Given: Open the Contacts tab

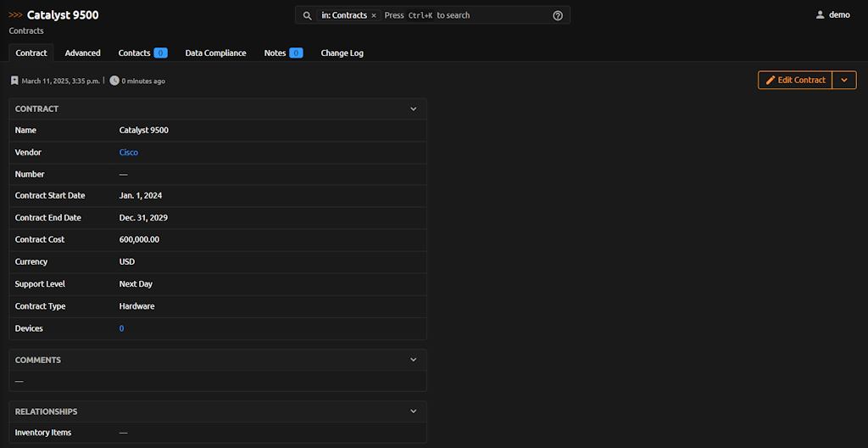Looking at the screenshot, I should (x=142, y=53).
